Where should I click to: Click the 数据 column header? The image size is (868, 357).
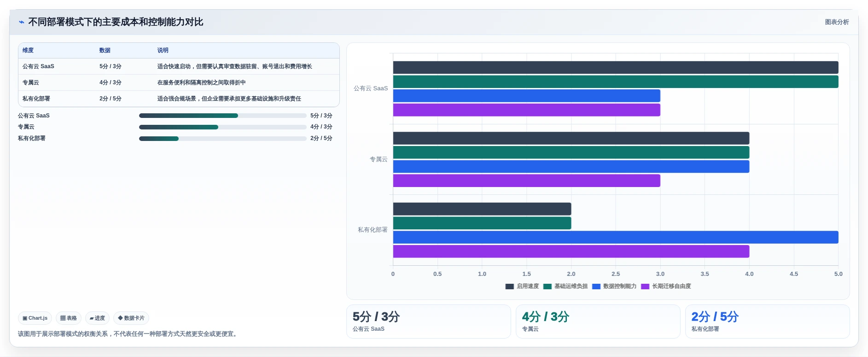(x=105, y=50)
